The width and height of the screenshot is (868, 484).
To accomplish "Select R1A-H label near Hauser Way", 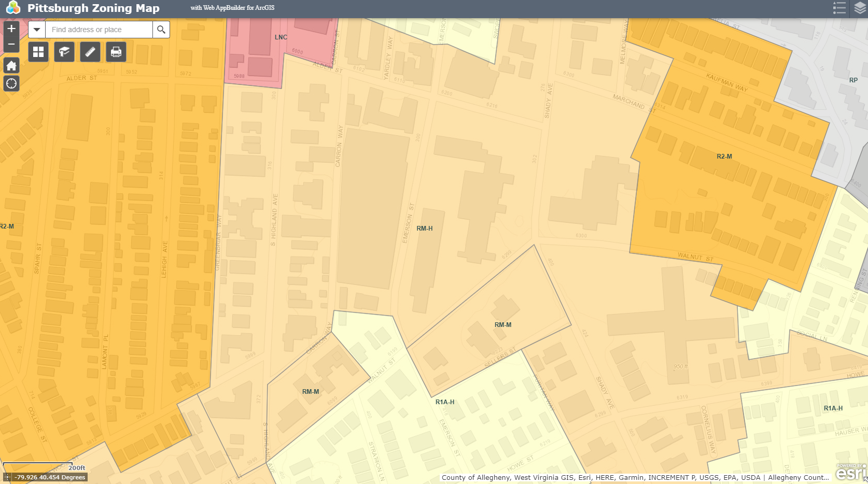I will (833, 408).
